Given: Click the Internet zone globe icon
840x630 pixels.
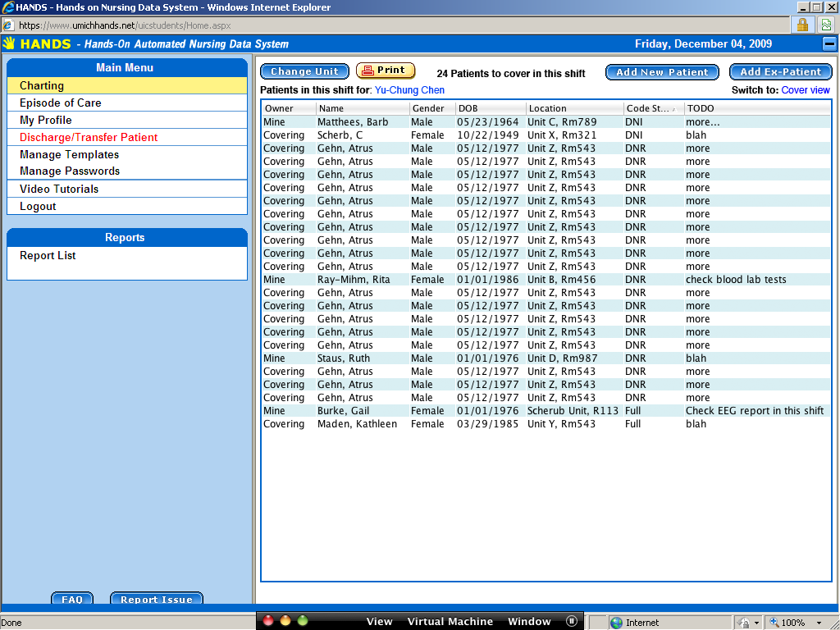Looking at the screenshot, I should tap(617, 623).
